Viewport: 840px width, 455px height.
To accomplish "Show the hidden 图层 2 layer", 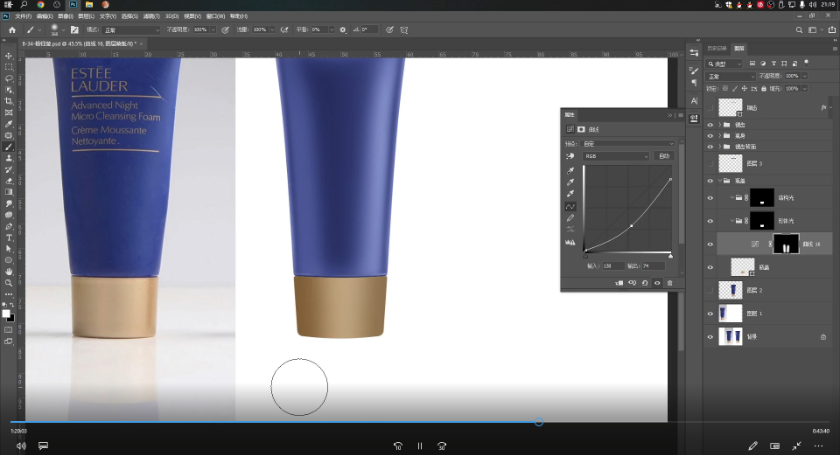I will pos(710,290).
